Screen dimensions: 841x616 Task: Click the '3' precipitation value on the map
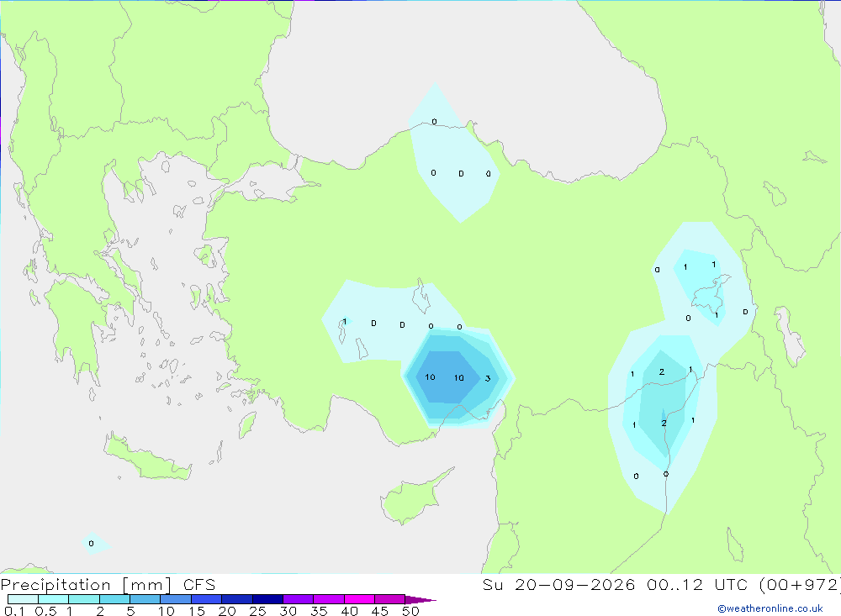[x=488, y=378]
